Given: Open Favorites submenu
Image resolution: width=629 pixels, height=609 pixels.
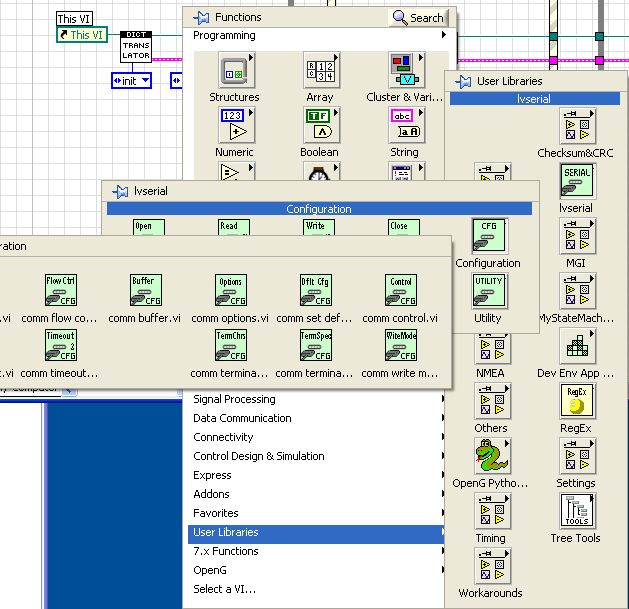Looking at the screenshot, I should 317,513.
